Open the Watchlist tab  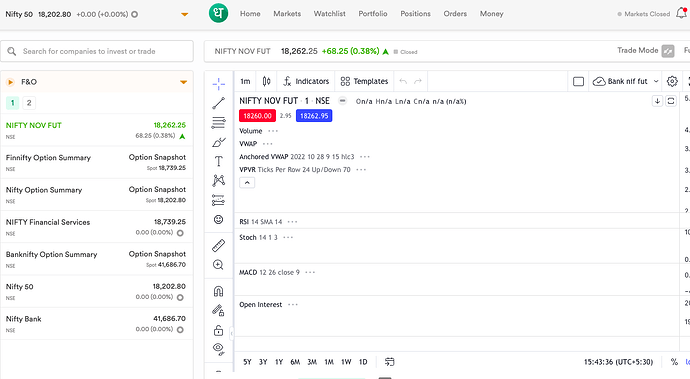point(329,14)
